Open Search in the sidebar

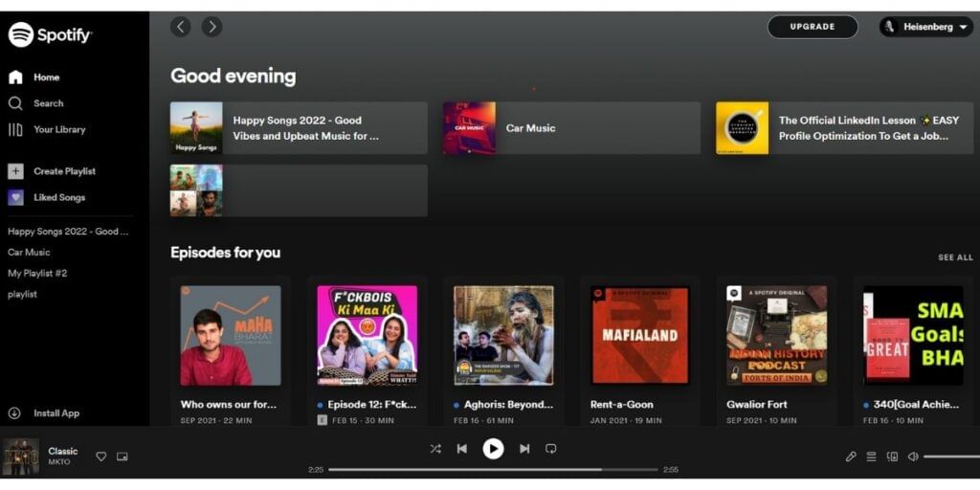point(35,103)
